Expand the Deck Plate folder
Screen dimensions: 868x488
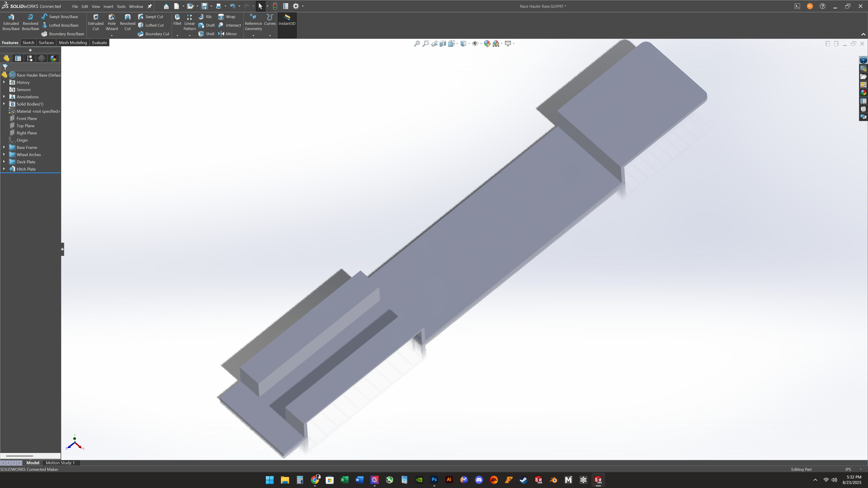[x=4, y=162]
